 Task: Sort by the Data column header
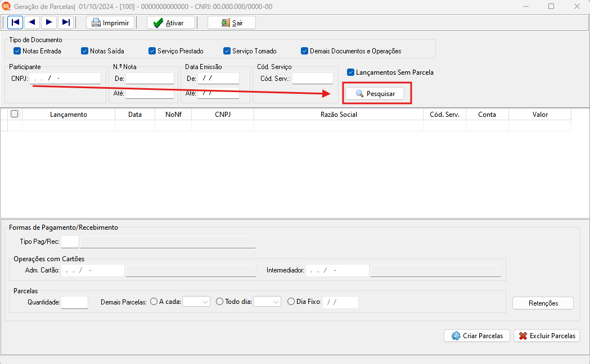pyautogui.click(x=135, y=115)
